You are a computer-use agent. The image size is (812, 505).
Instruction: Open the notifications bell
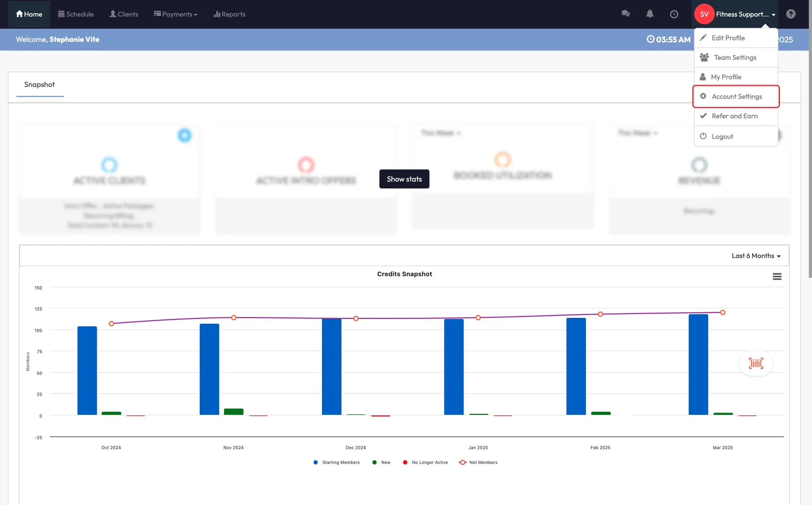pyautogui.click(x=650, y=14)
